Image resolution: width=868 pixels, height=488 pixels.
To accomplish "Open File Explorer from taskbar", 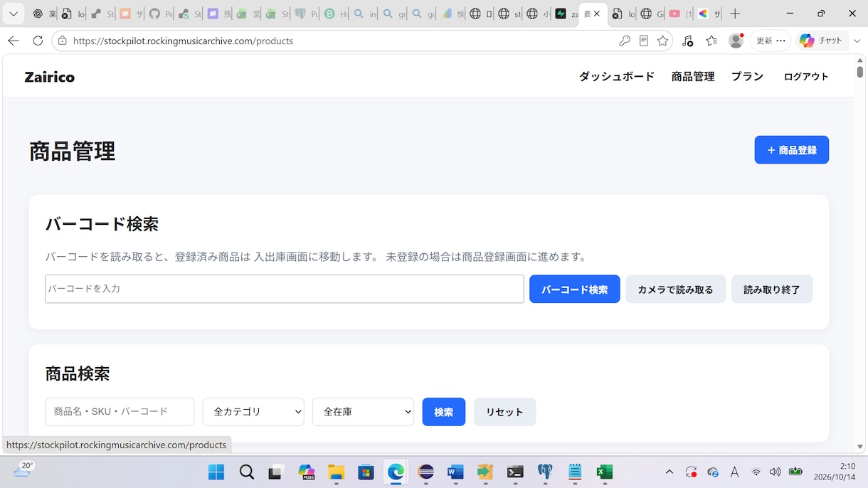I will coord(336,472).
